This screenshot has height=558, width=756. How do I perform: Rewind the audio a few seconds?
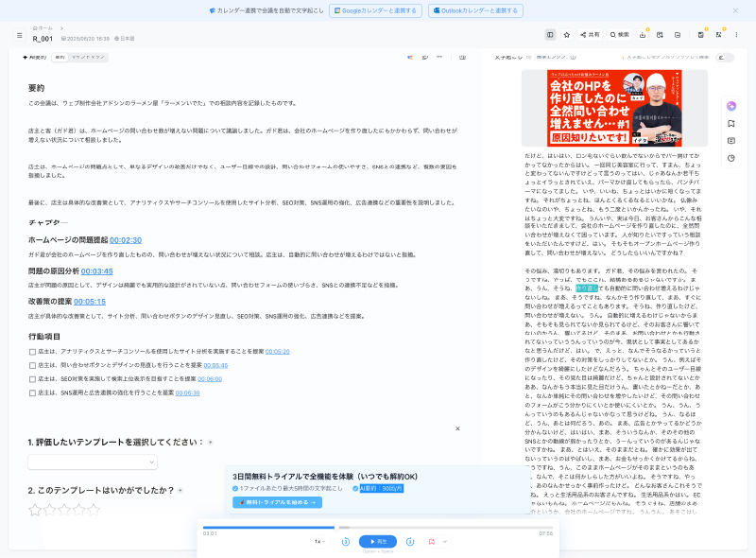[346, 542]
